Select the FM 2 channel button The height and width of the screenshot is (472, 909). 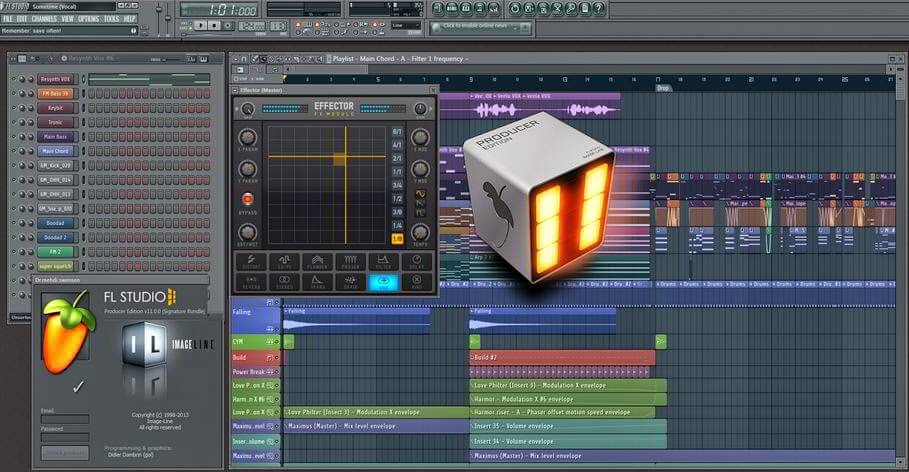pos(56,252)
